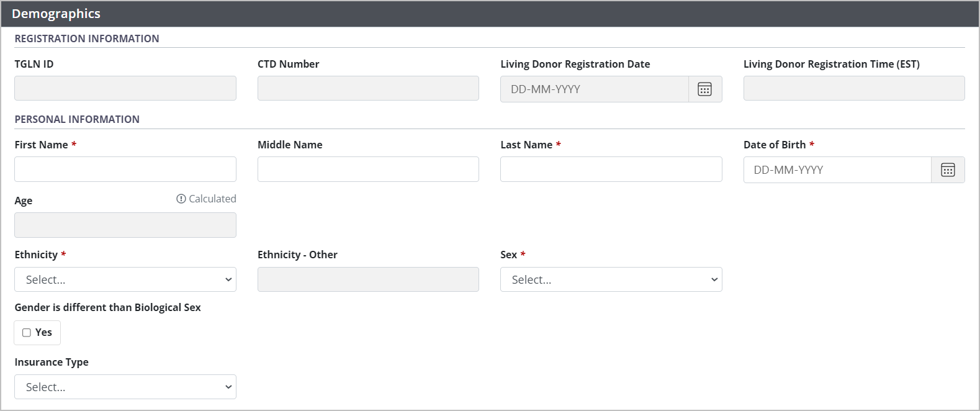The image size is (980, 411).
Task: Open the Date of Birth calendar picker
Action: coord(948,170)
